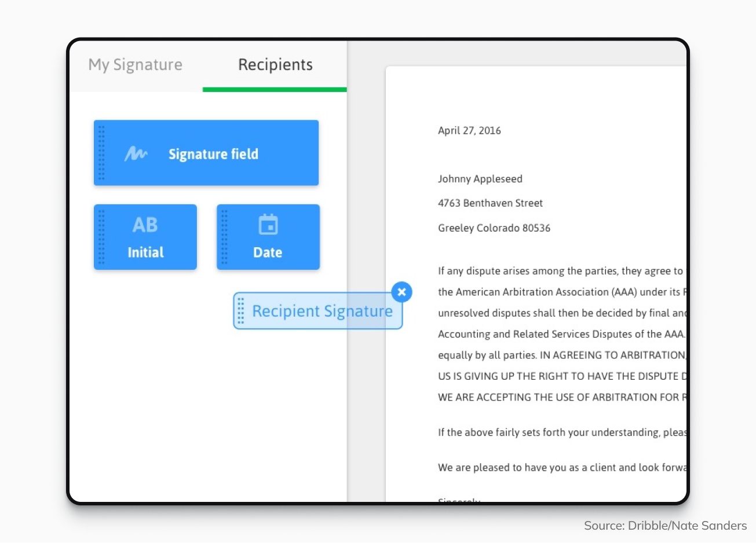
Task: Click the "Date" label text
Action: (x=268, y=252)
